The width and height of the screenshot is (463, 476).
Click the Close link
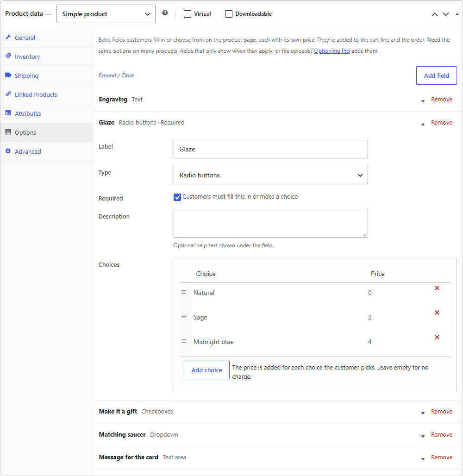point(127,75)
